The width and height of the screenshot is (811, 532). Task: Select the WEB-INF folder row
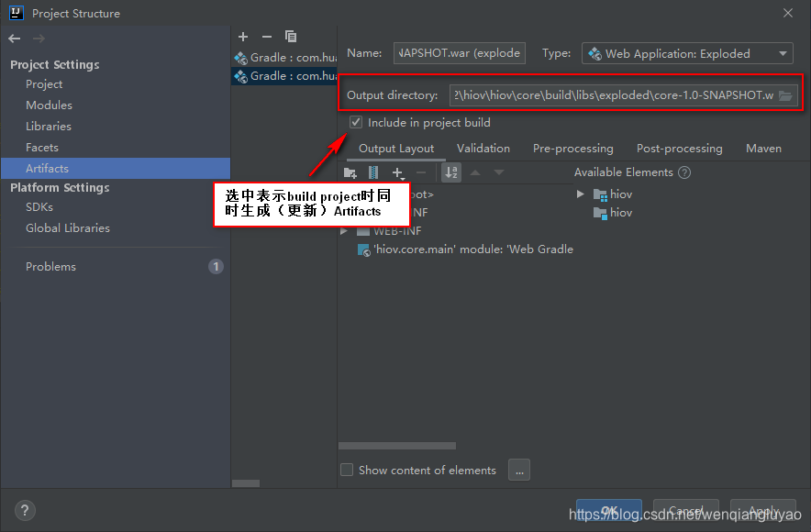tap(397, 230)
